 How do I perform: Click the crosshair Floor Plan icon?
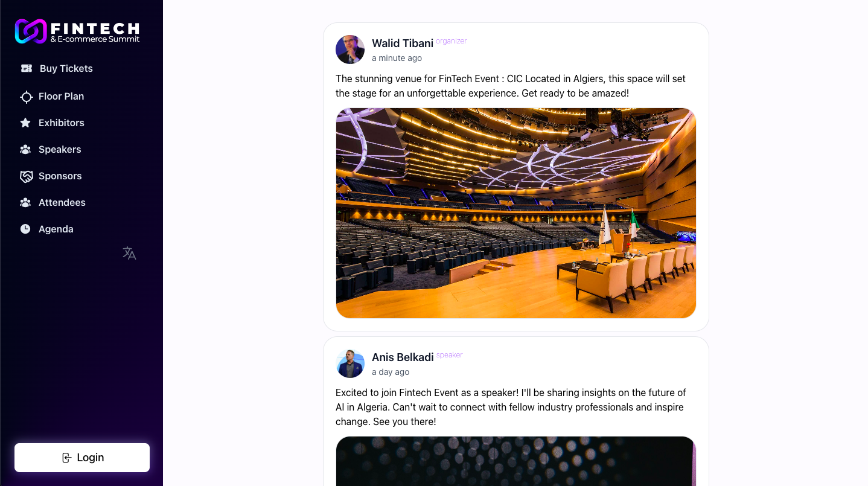coord(26,97)
